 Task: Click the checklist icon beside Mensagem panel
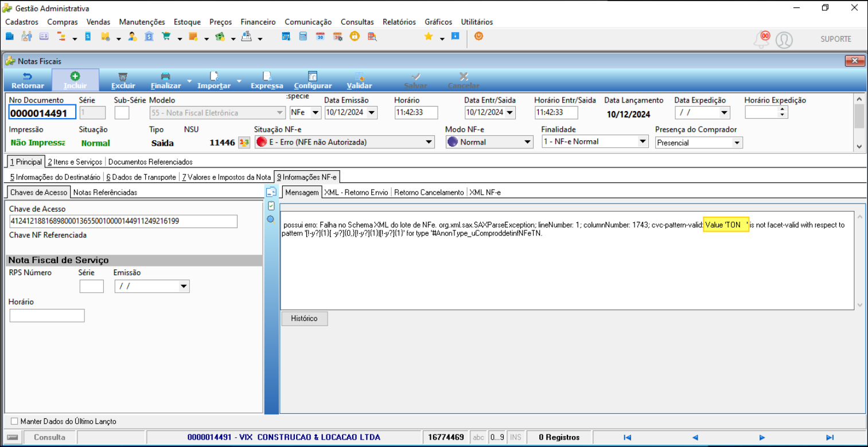[x=271, y=206]
